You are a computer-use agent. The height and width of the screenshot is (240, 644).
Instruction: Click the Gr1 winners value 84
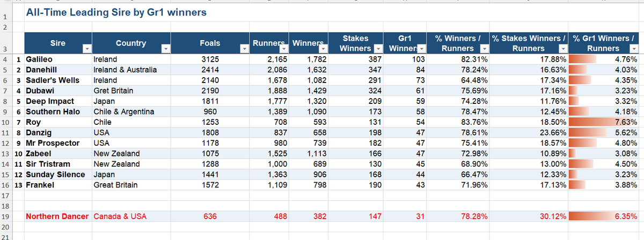(405, 70)
